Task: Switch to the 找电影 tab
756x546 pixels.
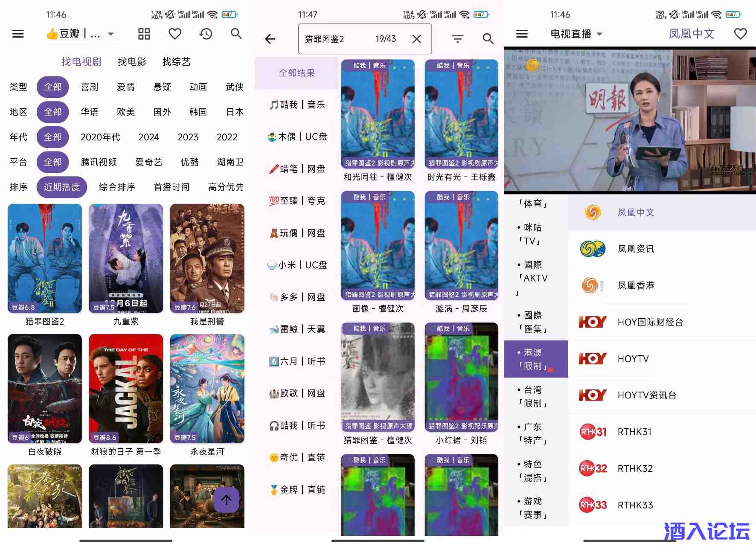Action: coord(131,62)
